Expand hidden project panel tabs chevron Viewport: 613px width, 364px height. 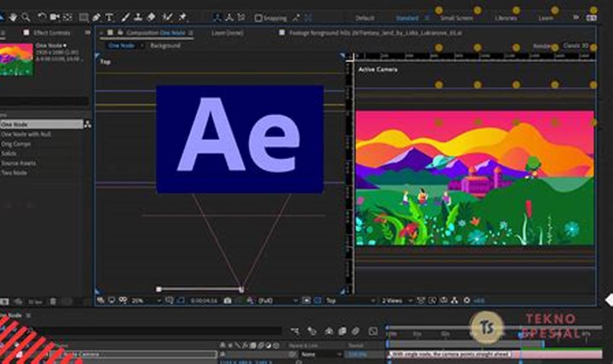[88, 33]
